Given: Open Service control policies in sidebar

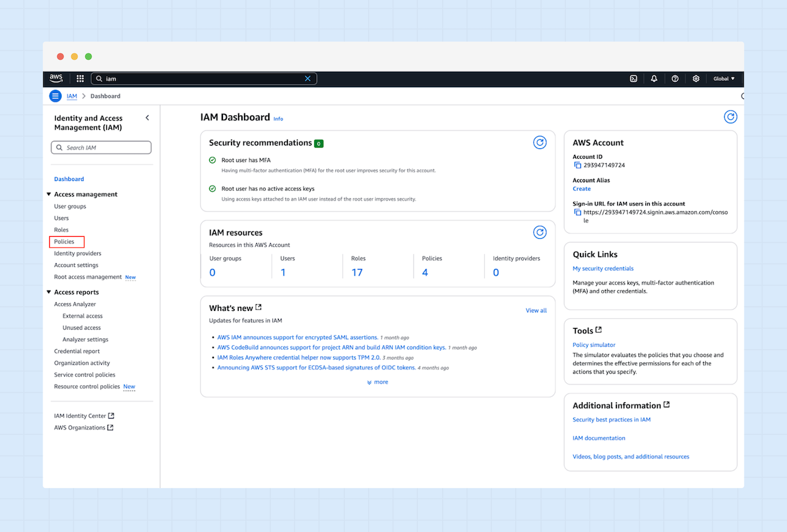Looking at the screenshot, I should coord(85,375).
